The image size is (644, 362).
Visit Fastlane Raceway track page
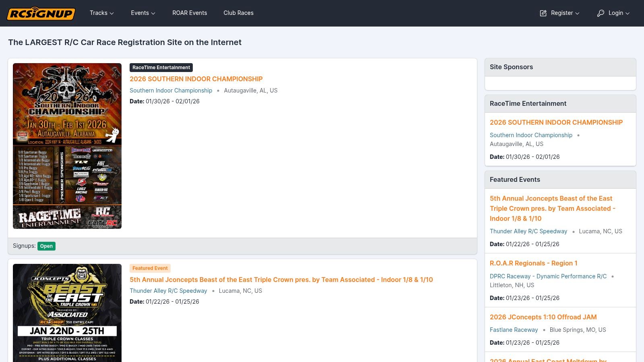click(x=514, y=330)
